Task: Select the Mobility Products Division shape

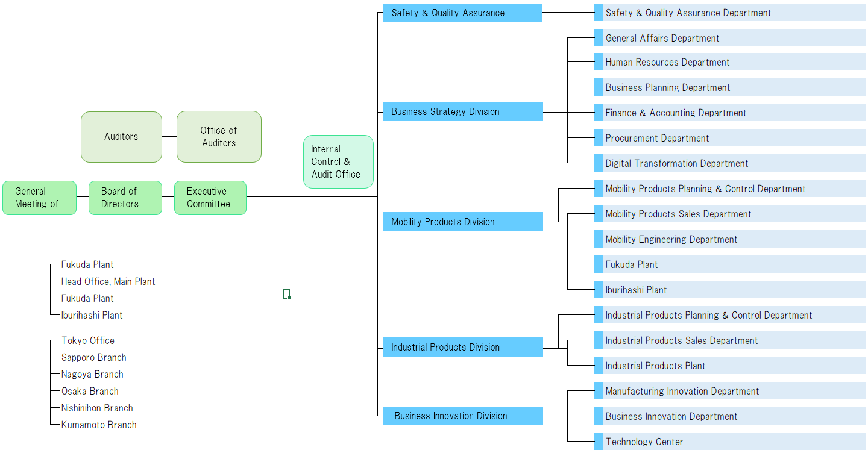Action: pyautogui.click(x=462, y=222)
